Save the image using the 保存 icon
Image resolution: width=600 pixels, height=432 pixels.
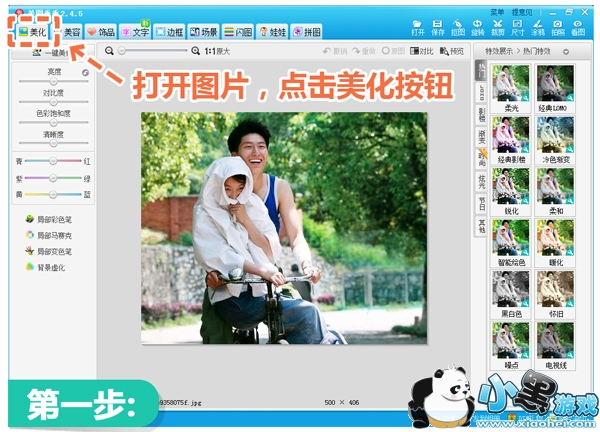point(438,28)
